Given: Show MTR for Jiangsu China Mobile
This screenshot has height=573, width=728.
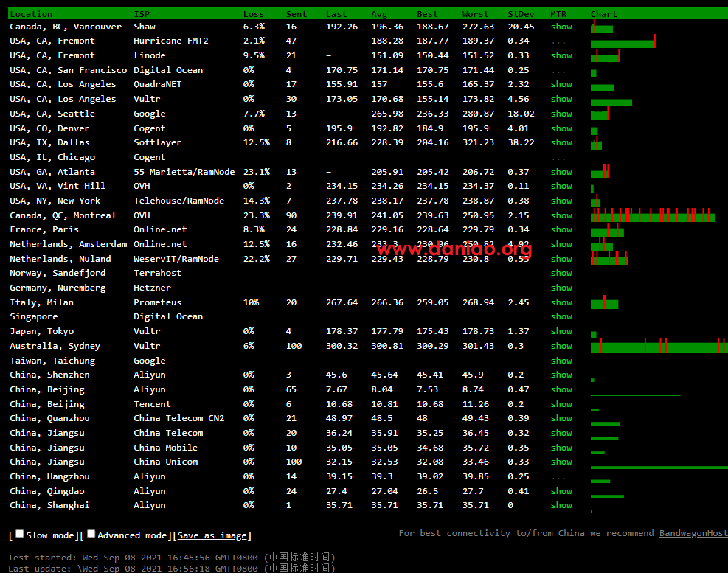Looking at the screenshot, I should 561,448.
